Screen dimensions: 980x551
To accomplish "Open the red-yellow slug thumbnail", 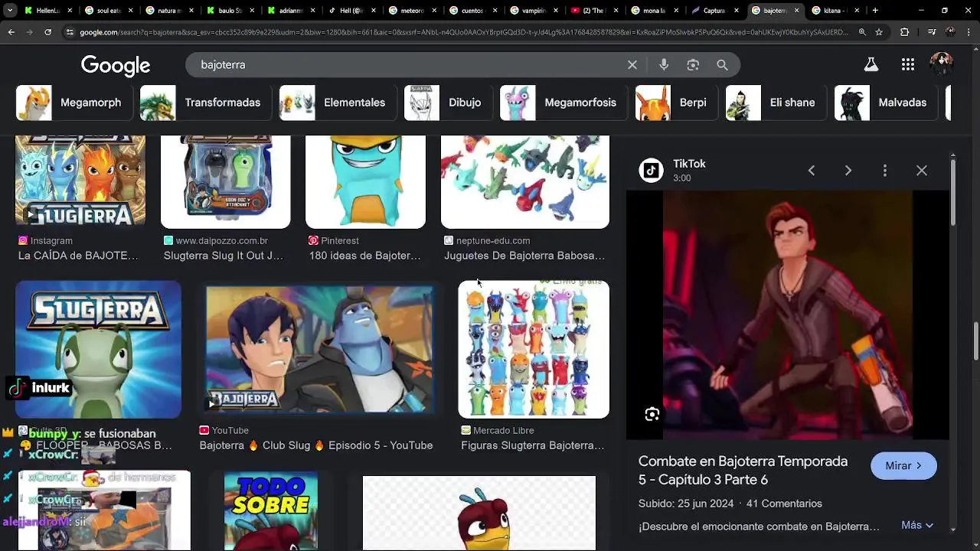I will tap(479, 511).
